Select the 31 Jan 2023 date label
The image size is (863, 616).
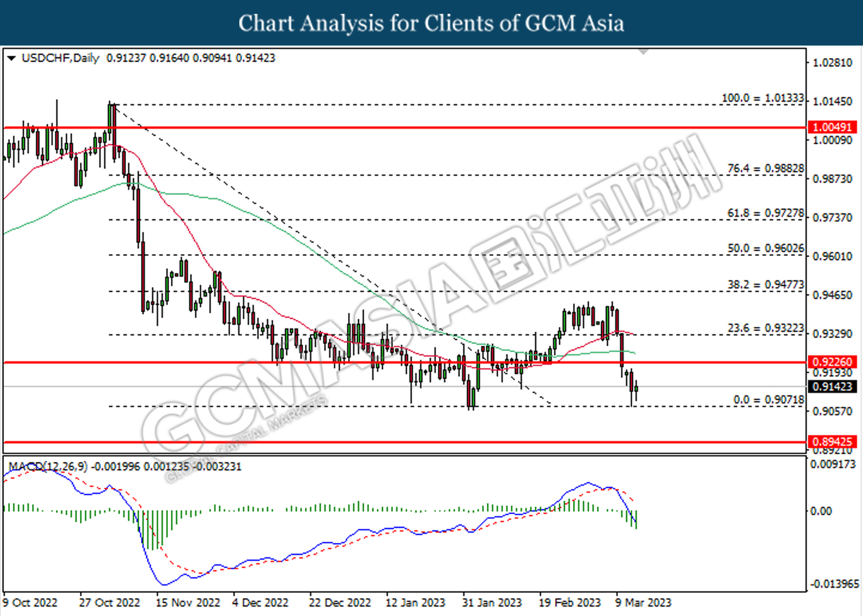(492, 602)
